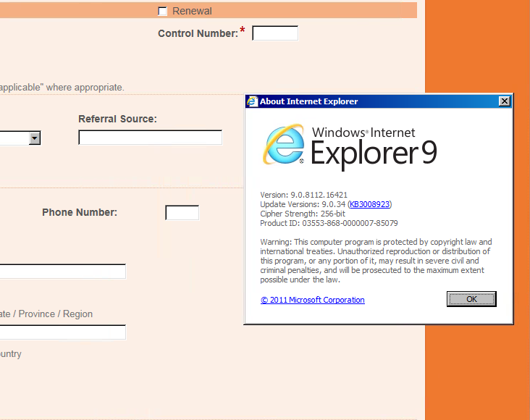Viewport: 530px width, 420px height.
Task: Open the dropdown beside Referral Source
Action: (35, 138)
